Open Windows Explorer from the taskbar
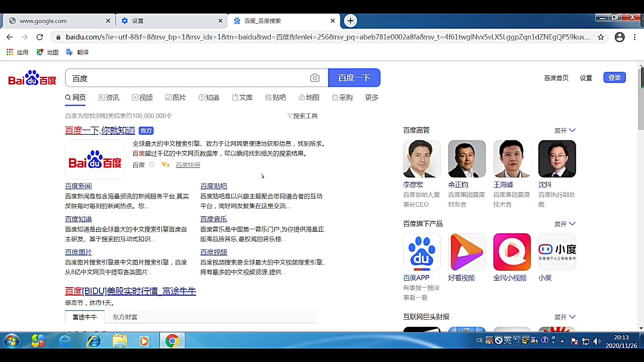Image resolution: width=644 pixels, height=362 pixels. click(120, 341)
